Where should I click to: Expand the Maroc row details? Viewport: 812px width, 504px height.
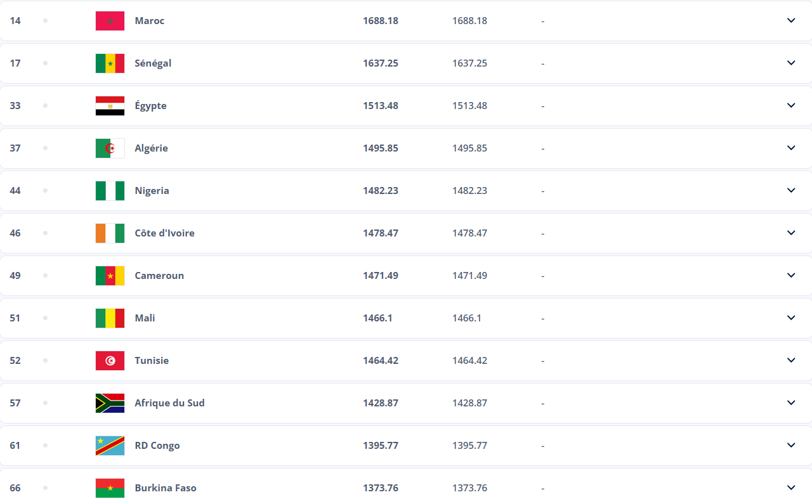tap(791, 20)
